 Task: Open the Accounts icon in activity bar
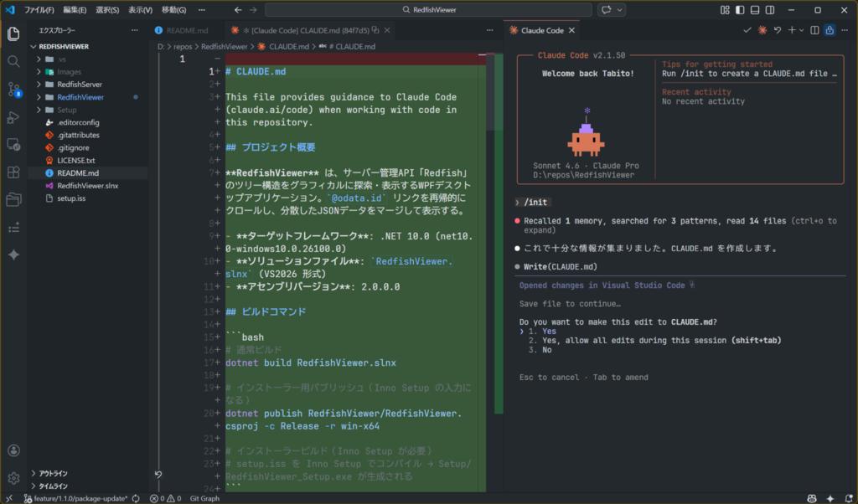[13, 450]
